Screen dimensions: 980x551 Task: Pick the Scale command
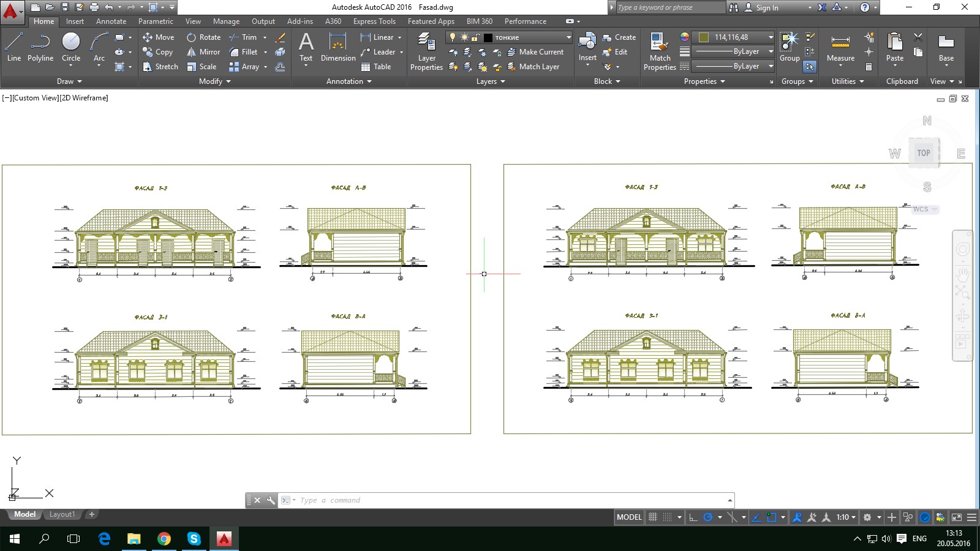(202, 67)
